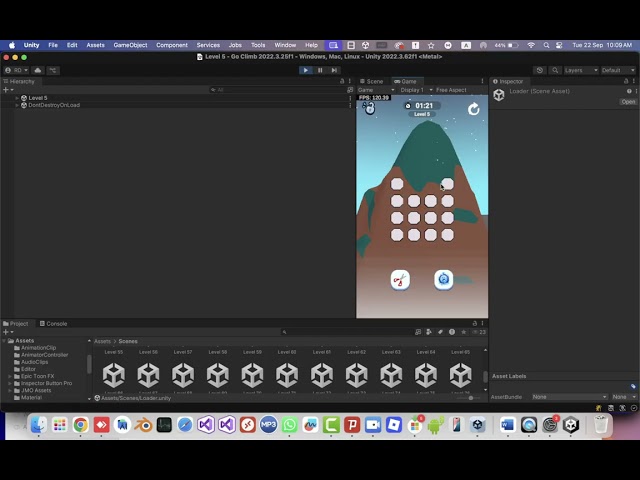The width and height of the screenshot is (640, 480).
Task: Focus the Project search field
Action: (347, 332)
